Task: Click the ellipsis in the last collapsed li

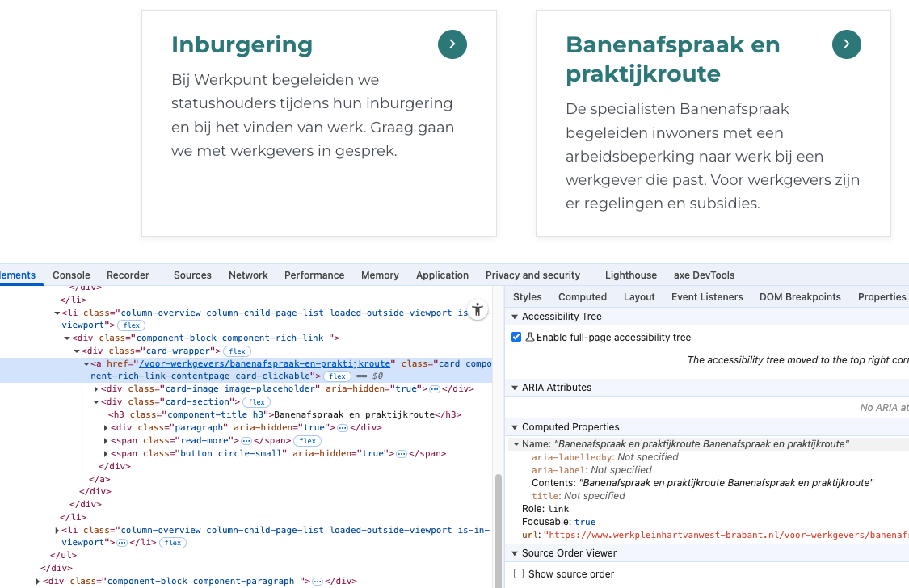Action: pyautogui.click(x=122, y=543)
